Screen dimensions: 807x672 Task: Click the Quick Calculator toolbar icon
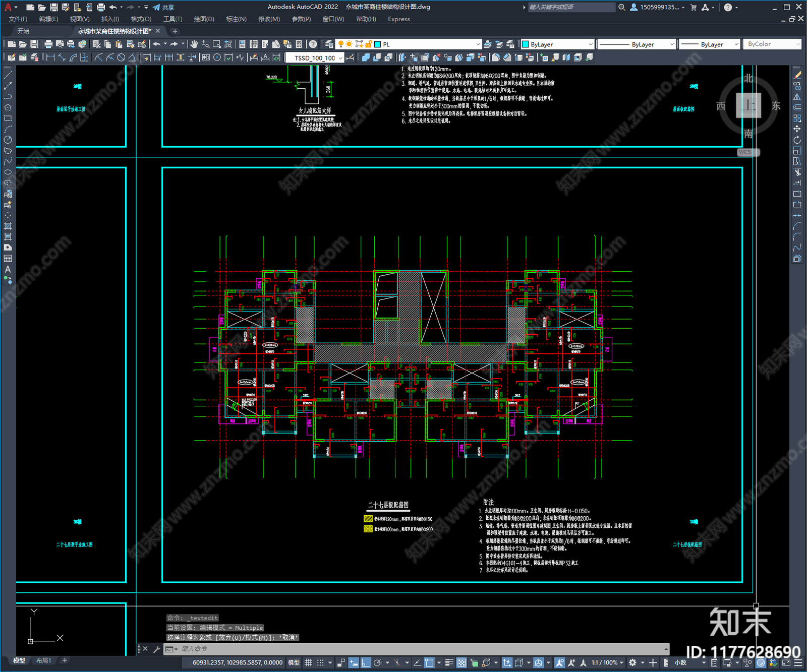click(x=299, y=44)
